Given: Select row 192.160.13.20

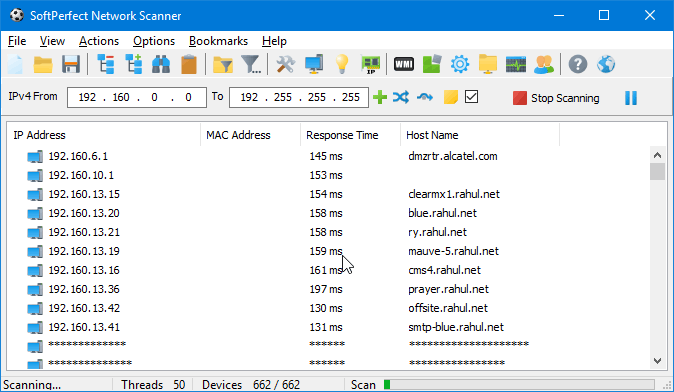Looking at the screenshot, I should pos(329,213).
